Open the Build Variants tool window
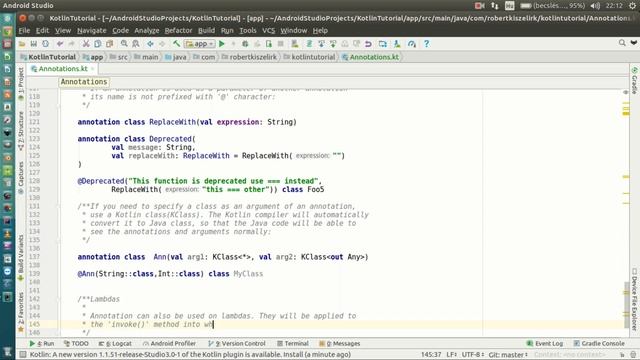 point(21,258)
